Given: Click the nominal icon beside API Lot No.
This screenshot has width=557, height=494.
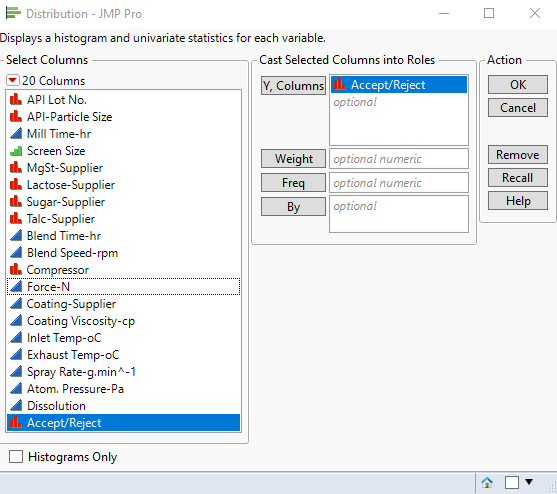Looking at the screenshot, I should coord(16,99).
